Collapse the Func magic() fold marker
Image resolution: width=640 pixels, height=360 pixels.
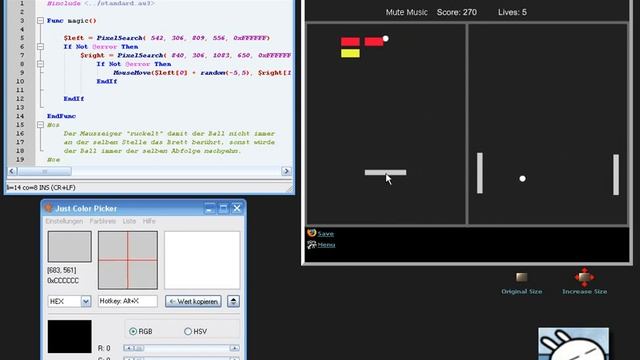pyautogui.click(x=40, y=20)
